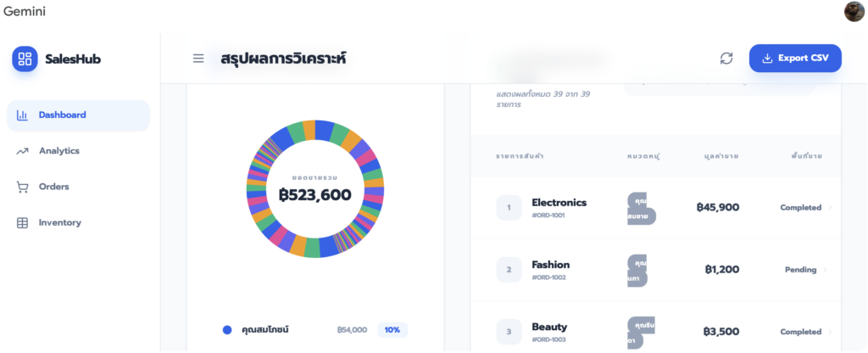Click the พื้นที่ขาย column header
The width and height of the screenshot is (868, 353).
pos(806,156)
